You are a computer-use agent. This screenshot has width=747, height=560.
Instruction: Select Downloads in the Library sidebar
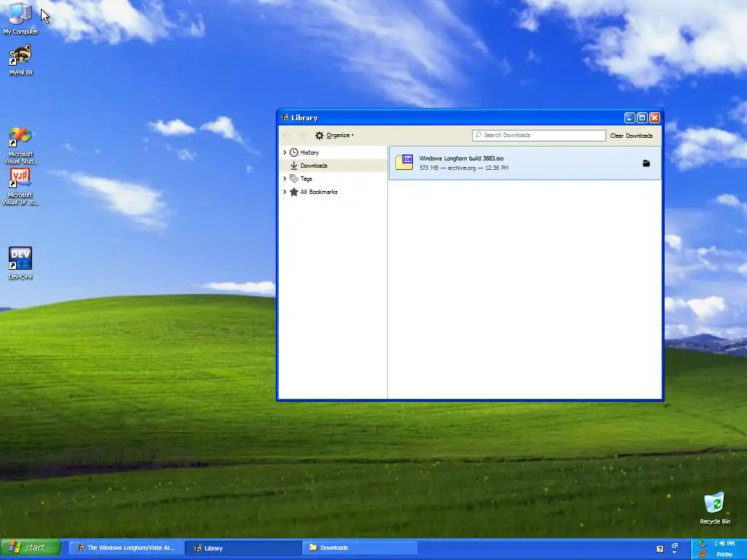point(314,166)
